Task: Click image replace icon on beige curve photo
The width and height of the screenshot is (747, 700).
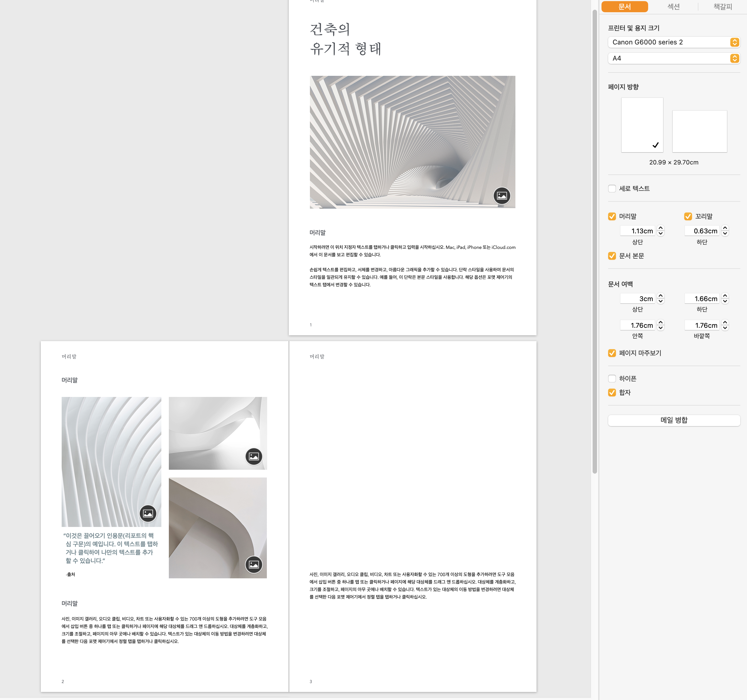Action: pos(254,564)
